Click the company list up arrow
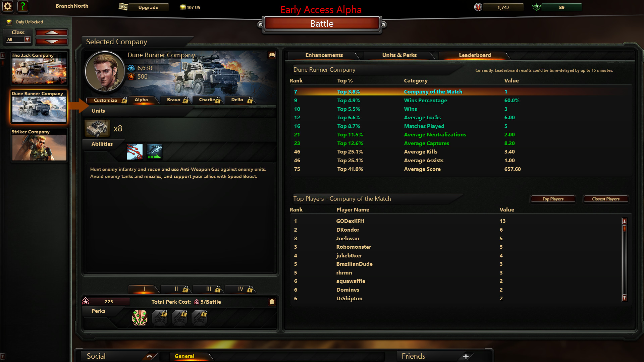 point(51,33)
